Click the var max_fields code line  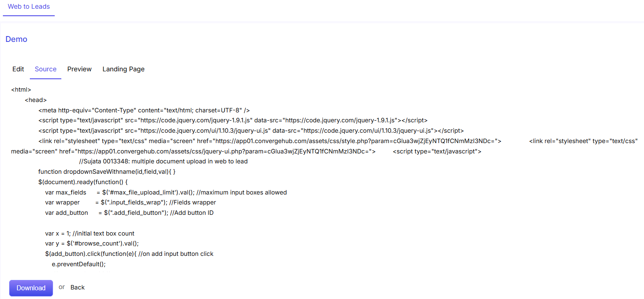pyautogui.click(x=166, y=192)
